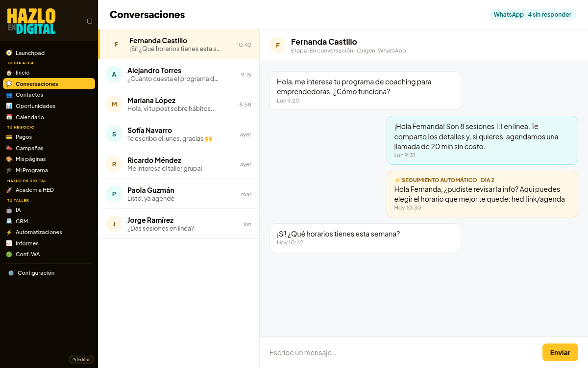
Task: Open the Calendario calendar icon
Action: [9, 117]
